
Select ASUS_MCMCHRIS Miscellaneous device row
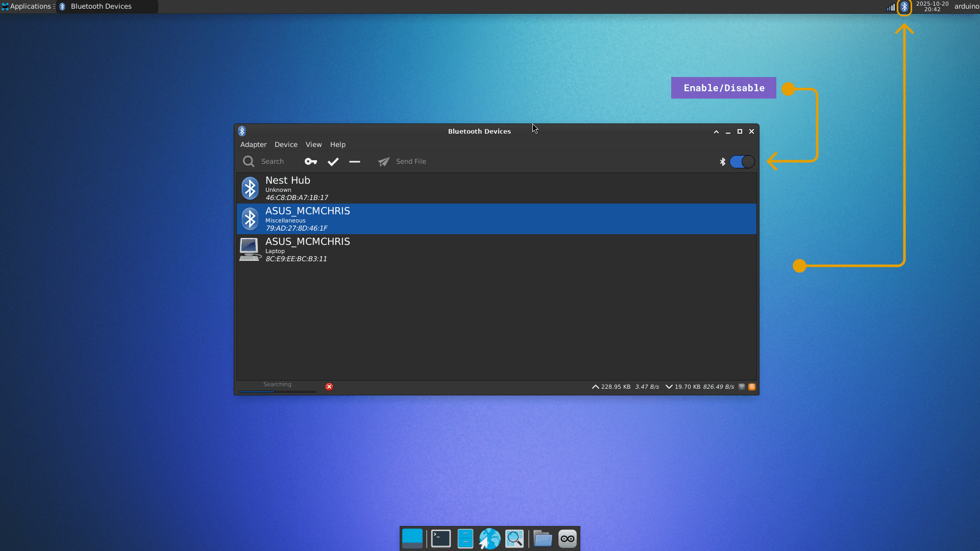pos(497,219)
